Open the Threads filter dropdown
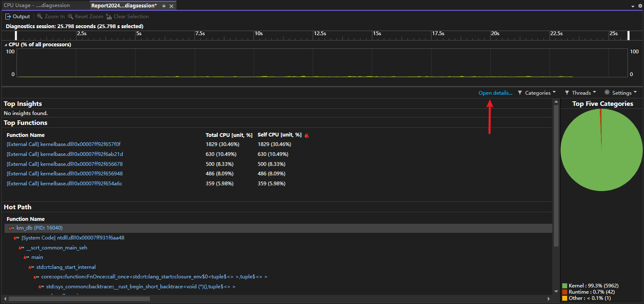This screenshot has height=304, width=644. coord(580,93)
